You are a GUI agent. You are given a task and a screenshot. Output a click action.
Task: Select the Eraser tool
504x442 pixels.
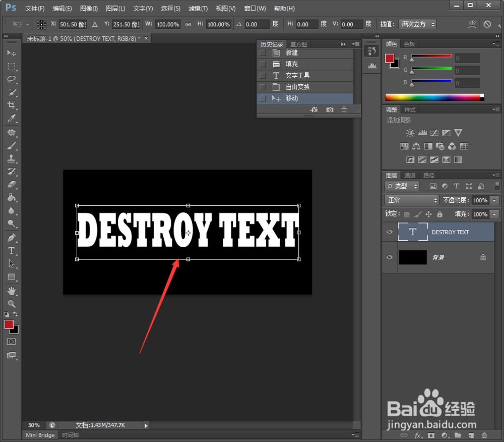pyautogui.click(x=12, y=184)
